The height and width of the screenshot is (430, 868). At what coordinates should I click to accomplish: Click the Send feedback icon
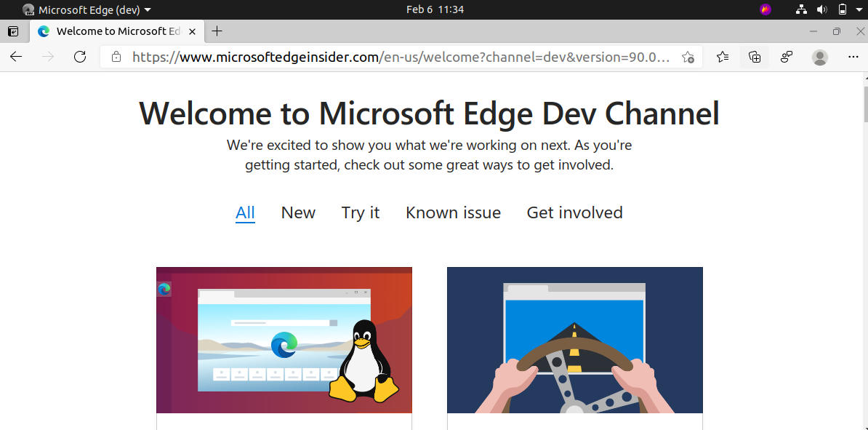pyautogui.click(x=787, y=57)
